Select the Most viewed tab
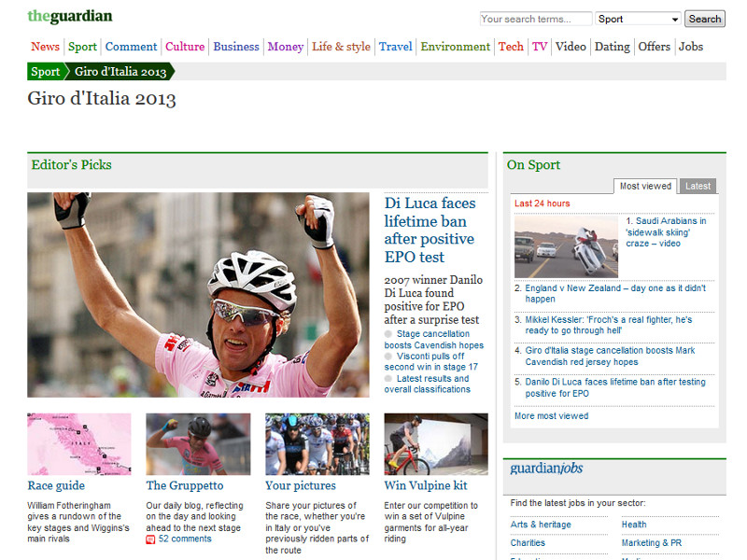This screenshot has height=560, width=747. [x=645, y=186]
